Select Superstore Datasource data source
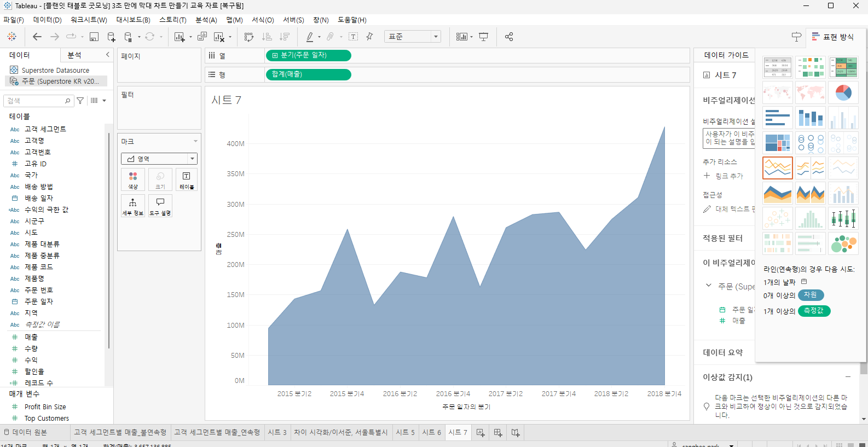The width and height of the screenshot is (868, 447). pyautogui.click(x=55, y=70)
